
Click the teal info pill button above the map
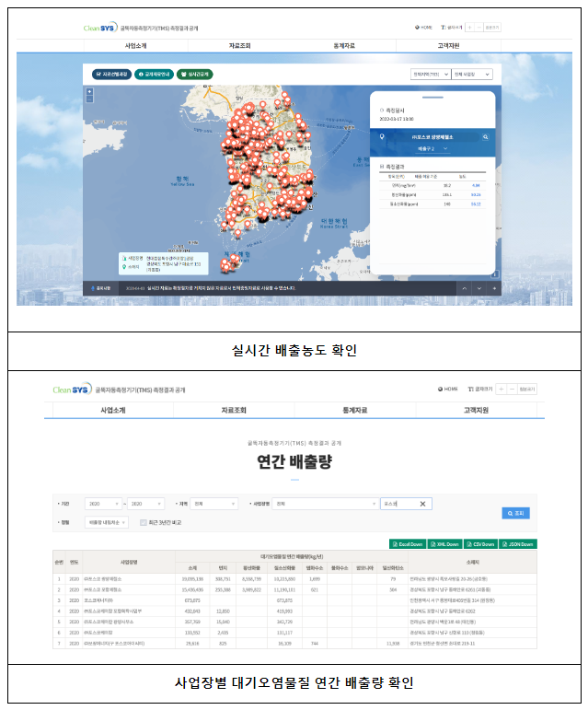pos(155,75)
